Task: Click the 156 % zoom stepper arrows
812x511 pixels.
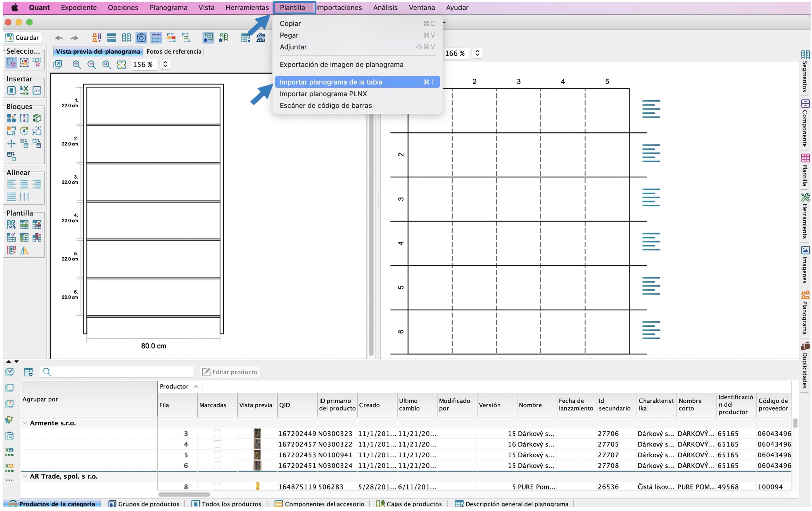Action: pos(165,64)
